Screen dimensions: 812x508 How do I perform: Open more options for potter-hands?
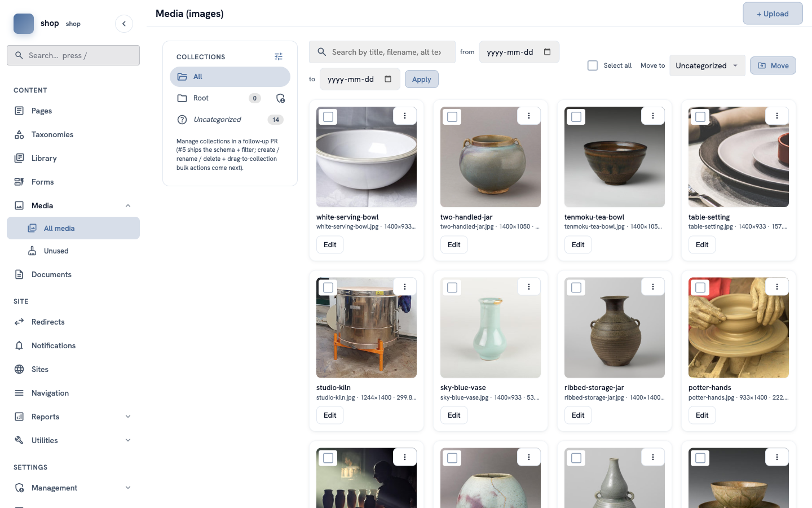pyautogui.click(x=777, y=287)
